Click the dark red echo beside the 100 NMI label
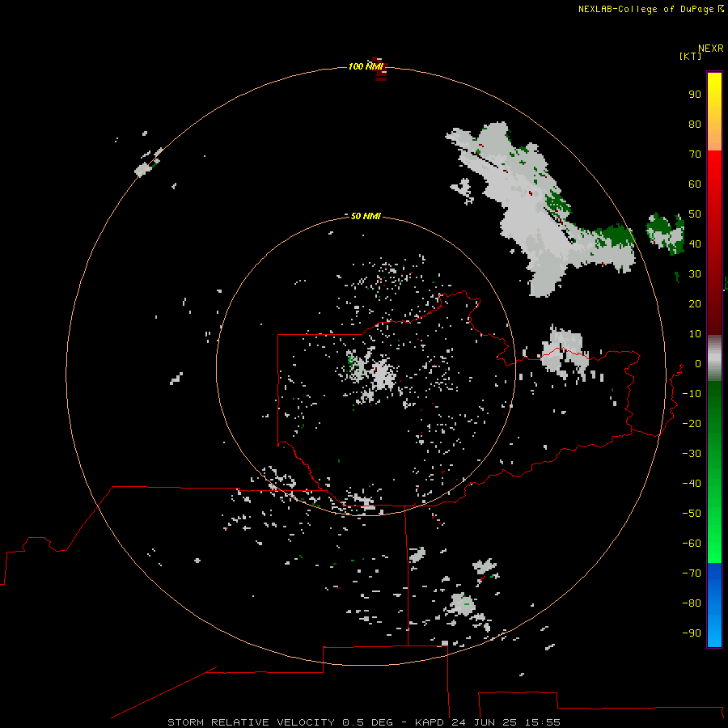 (381, 70)
